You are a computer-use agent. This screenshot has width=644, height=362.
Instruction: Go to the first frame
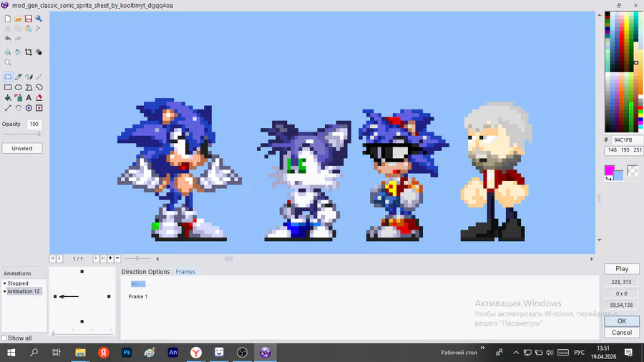(52, 258)
